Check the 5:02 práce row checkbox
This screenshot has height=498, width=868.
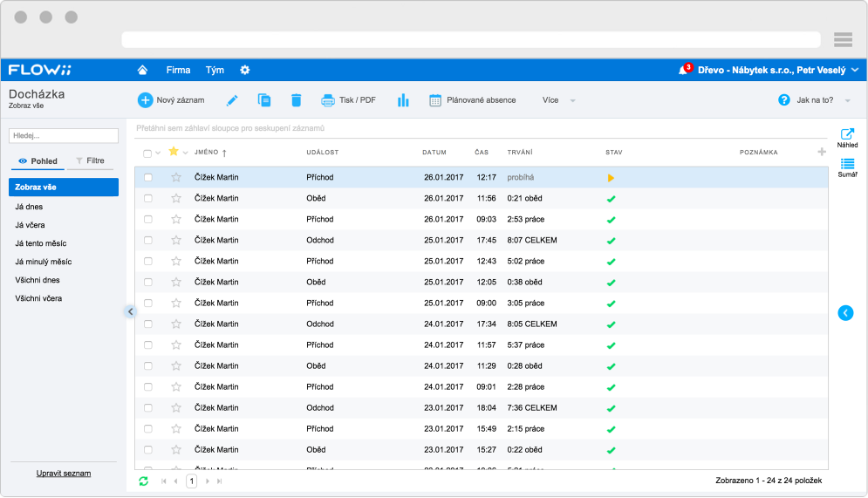pyautogui.click(x=147, y=261)
